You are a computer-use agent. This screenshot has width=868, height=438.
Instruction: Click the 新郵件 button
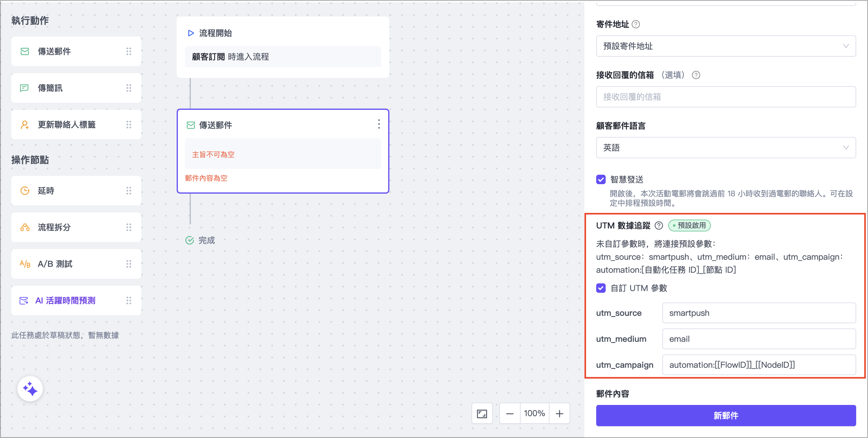pos(726,416)
